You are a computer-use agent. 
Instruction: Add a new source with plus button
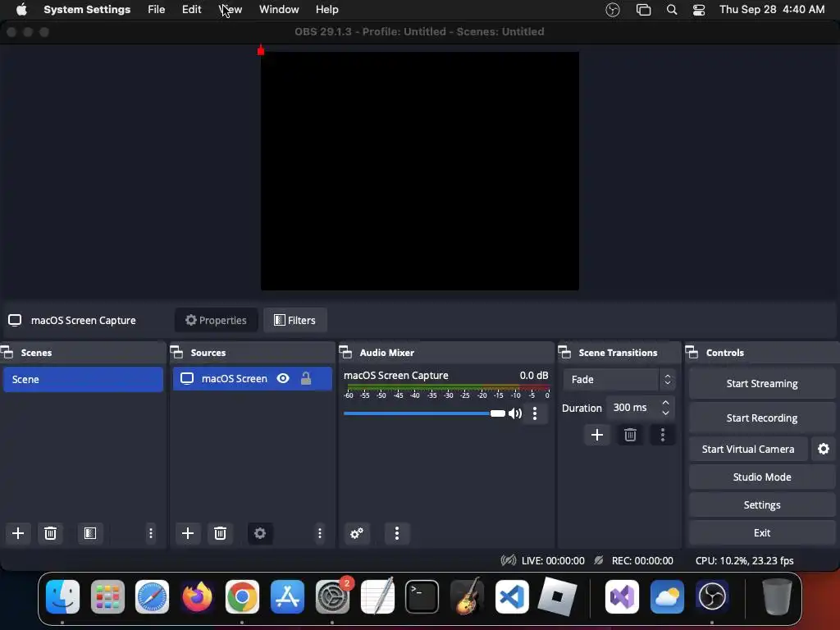(x=188, y=533)
